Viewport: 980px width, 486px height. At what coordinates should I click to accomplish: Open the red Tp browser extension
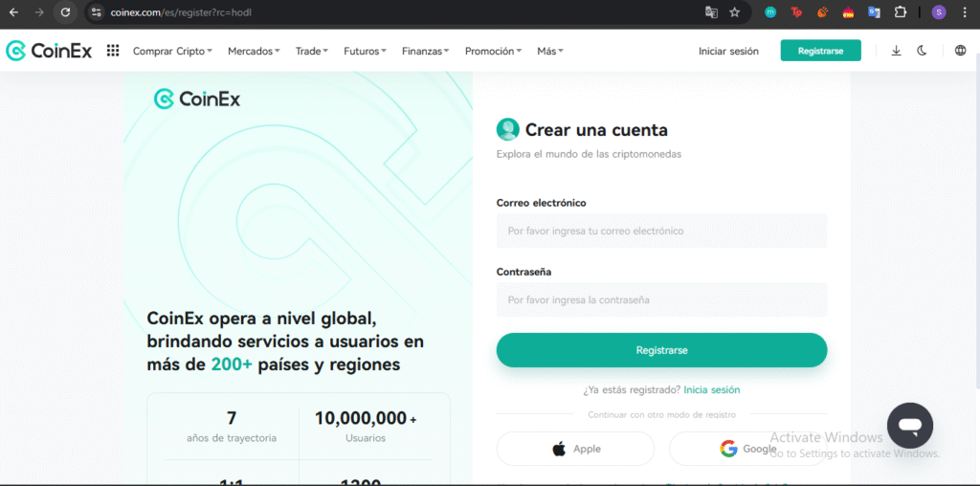point(796,11)
